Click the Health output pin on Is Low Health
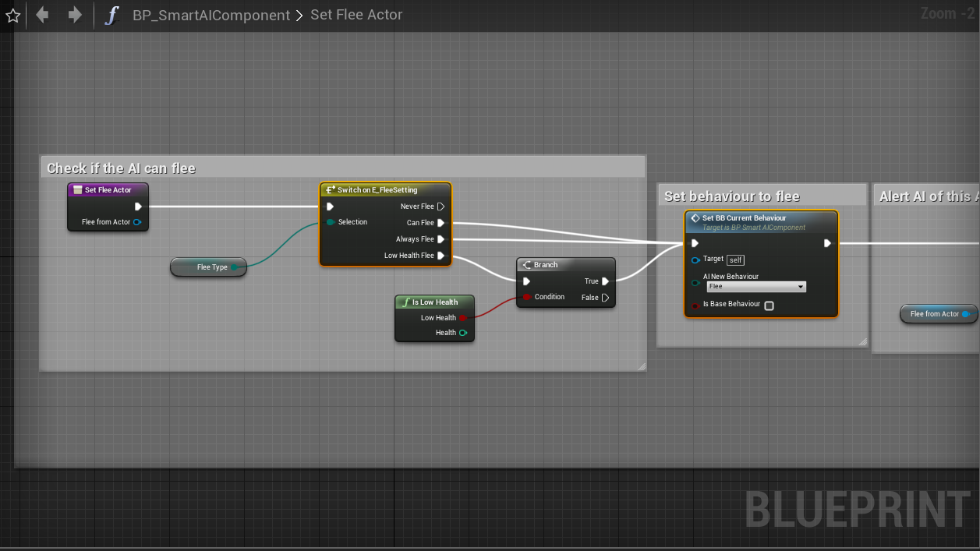This screenshot has width=980, height=551. tap(463, 333)
